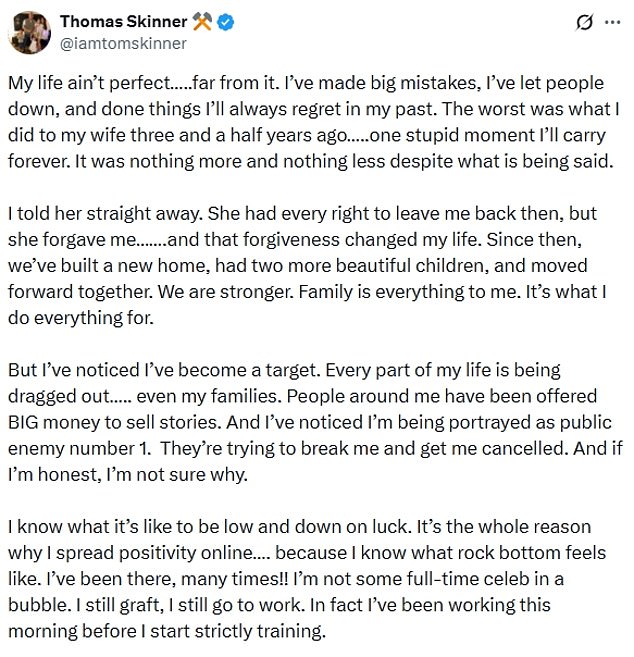Open the three-dot more options menu
The height and width of the screenshot is (657, 634).
point(613,22)
